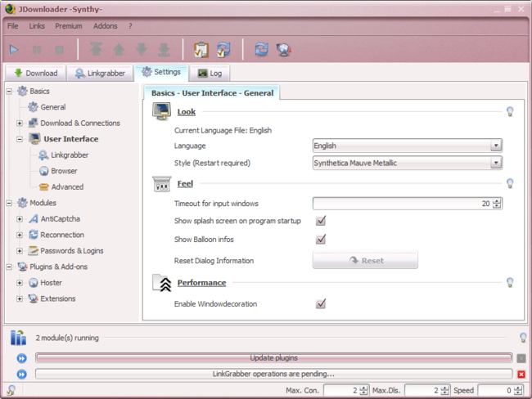Select Linkgrabber under User Interface tree
The height and width of the screenshot is (399, 532).
(70, 155)
